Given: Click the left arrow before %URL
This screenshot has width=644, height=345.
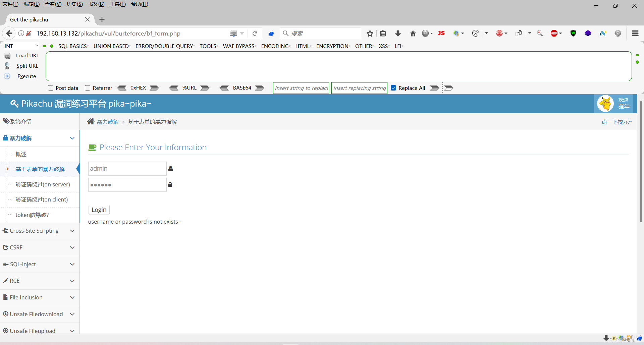Looking at the screenshot, I should [x=174, y=88].
